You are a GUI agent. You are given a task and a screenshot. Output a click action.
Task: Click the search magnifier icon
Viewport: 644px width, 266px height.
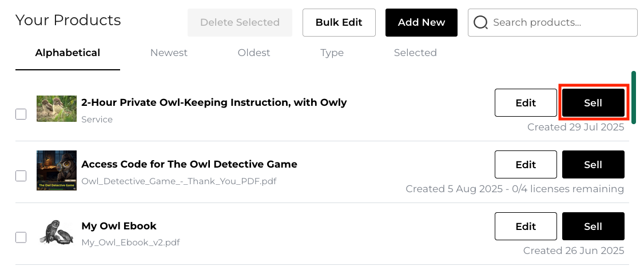(x=481, y=23)
